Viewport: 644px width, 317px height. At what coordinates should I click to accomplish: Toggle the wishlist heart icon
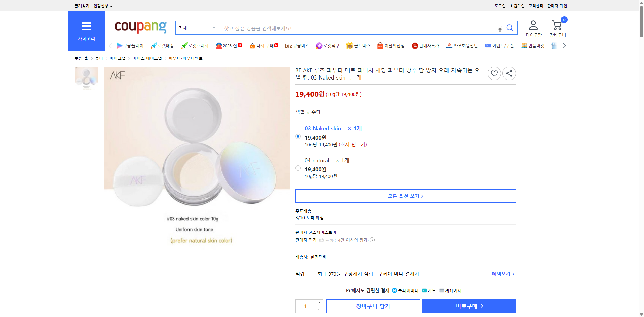tap(494, 73)
